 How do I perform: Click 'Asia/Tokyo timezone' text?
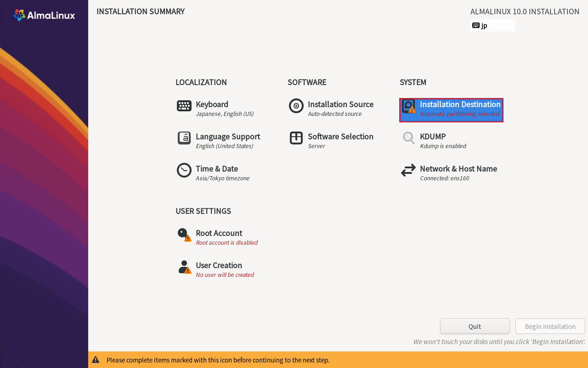tap(223, 178)
